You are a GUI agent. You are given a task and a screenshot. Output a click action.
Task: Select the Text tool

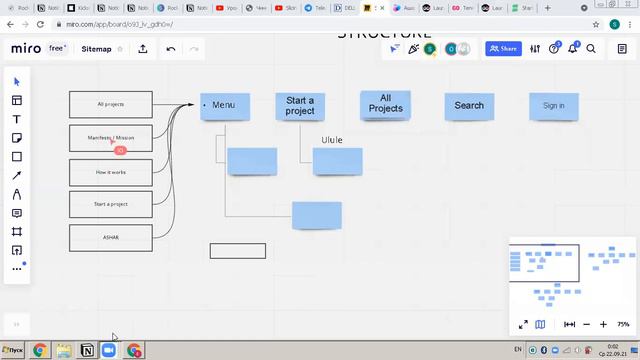17,119
